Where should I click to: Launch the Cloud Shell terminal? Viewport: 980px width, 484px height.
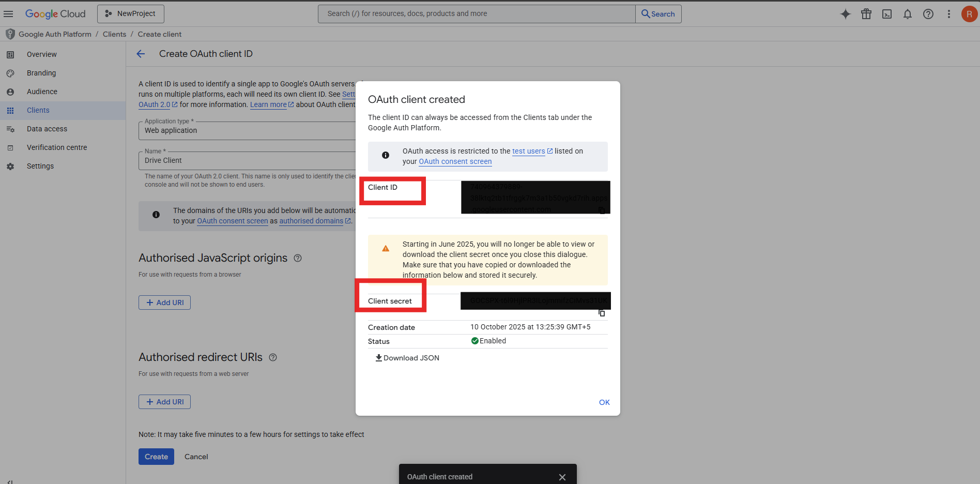(887, 14)
